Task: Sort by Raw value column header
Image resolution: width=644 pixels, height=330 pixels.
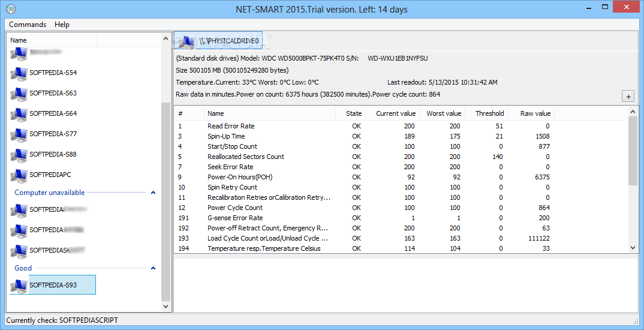Action: coord(531,113)
